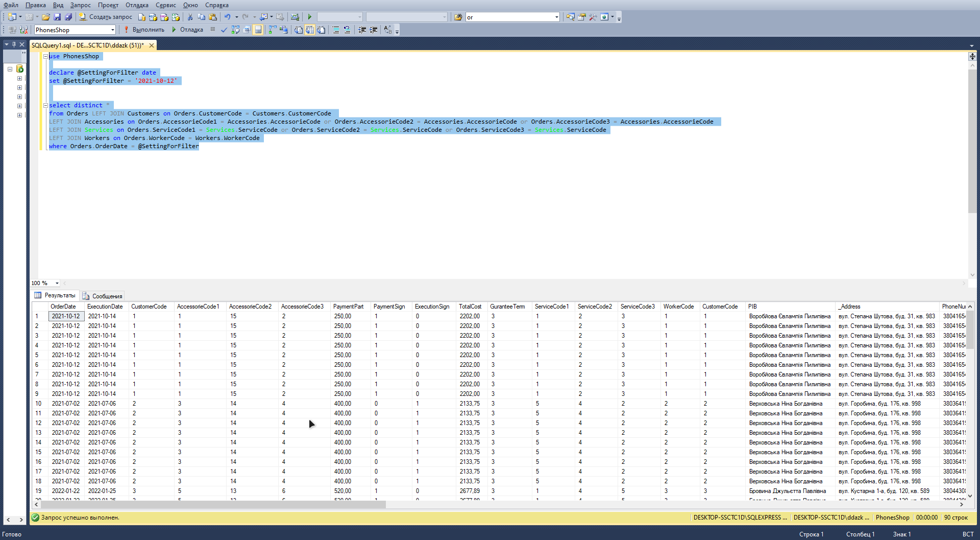
Task: Parse the query with the blue checkmark icon
Action: point(224,30)
